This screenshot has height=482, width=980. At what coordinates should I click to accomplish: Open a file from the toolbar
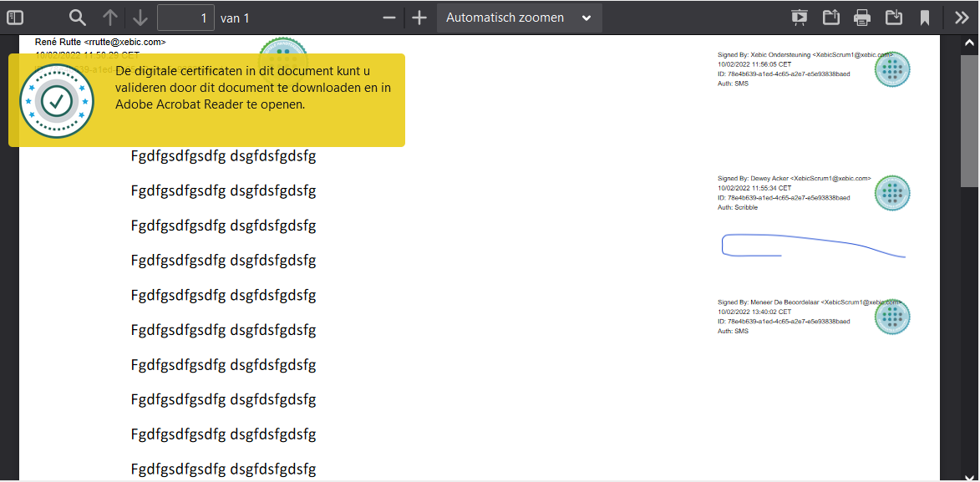830,18
